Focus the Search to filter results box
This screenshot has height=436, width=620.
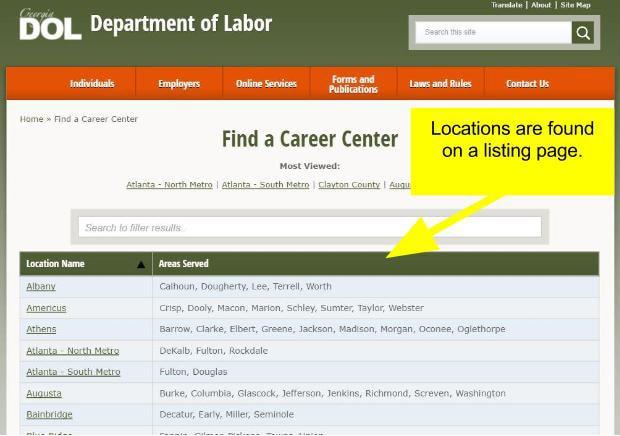[310, 228]
